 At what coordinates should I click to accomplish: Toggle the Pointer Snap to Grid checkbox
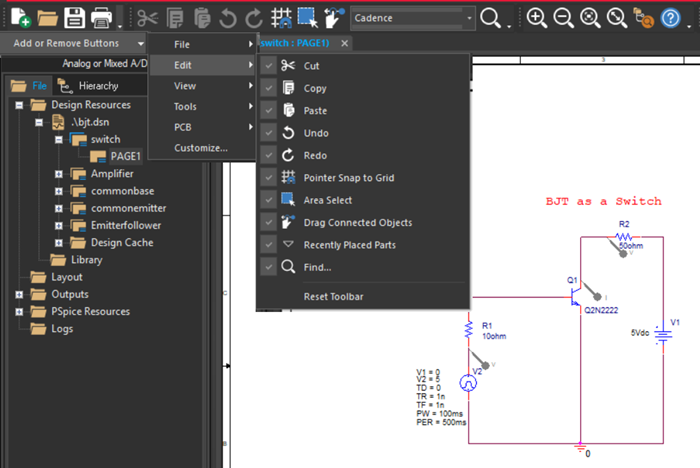tap(268, 178)
